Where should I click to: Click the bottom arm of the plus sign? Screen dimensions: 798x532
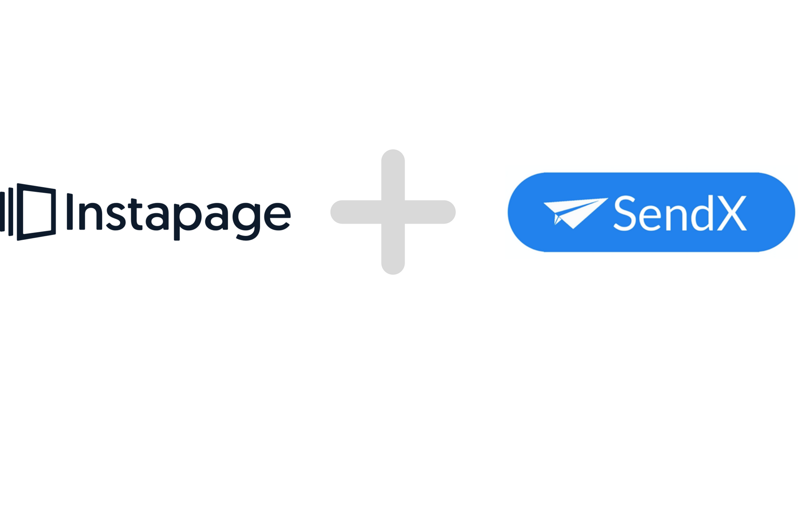point(393,249)
